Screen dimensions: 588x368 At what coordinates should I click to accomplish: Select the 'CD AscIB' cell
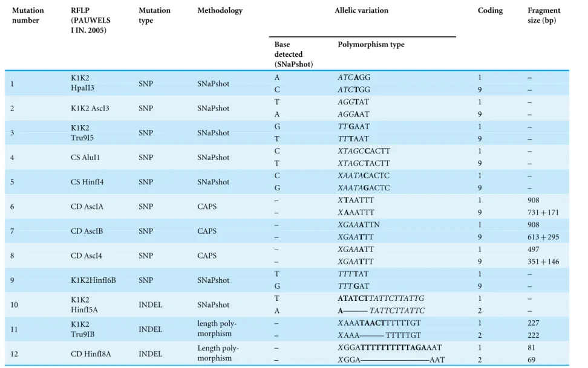coord(87,231)
